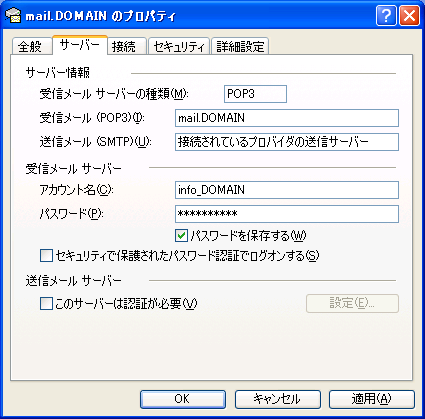
Task: Click the 設定(E)... button
Action: pos(352,303)
